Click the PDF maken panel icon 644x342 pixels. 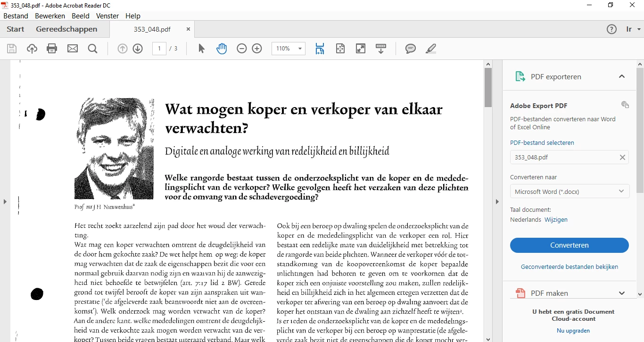(x=520, y=293)
